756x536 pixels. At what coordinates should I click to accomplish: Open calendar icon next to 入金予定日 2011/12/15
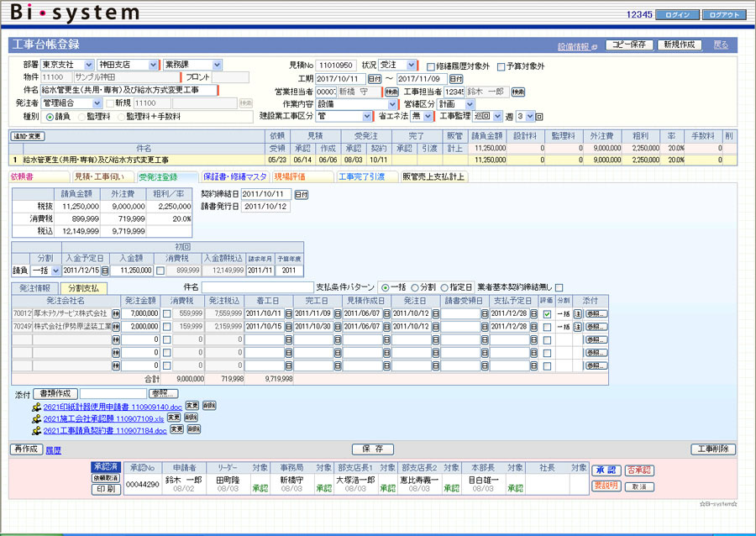pos(105,271)
